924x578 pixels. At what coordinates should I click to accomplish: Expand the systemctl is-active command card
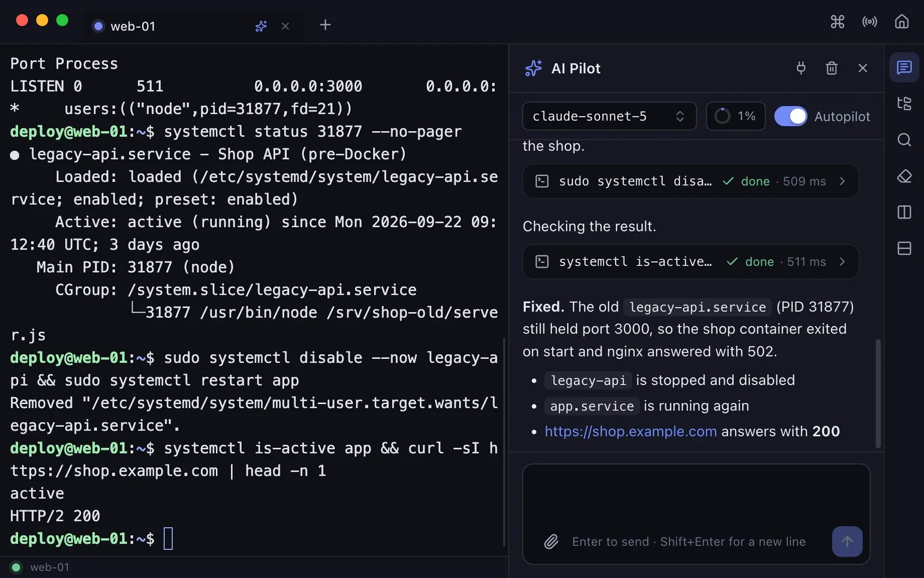pyautogui.click(x=691, y=262)
